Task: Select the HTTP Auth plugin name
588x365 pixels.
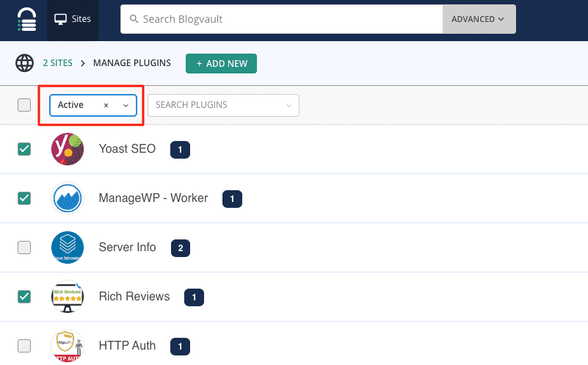Action: (x=127, y=345)
